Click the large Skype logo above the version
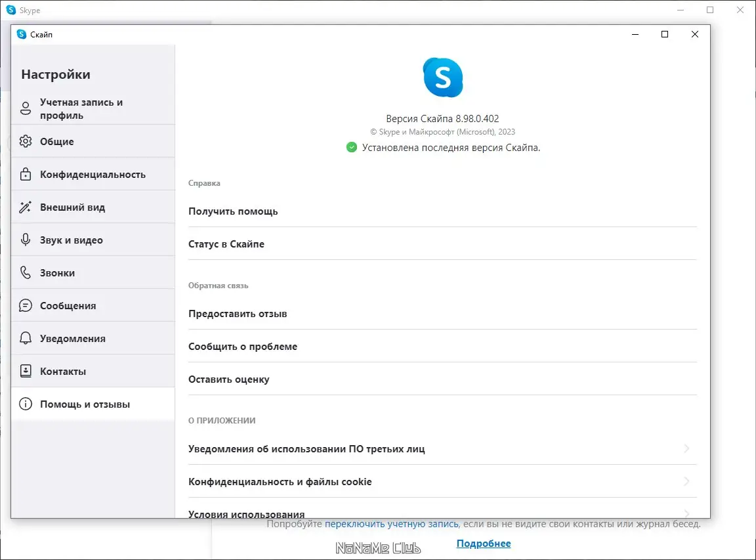The width and height of the screenshot is (756, 560). [x=442, y=77]
